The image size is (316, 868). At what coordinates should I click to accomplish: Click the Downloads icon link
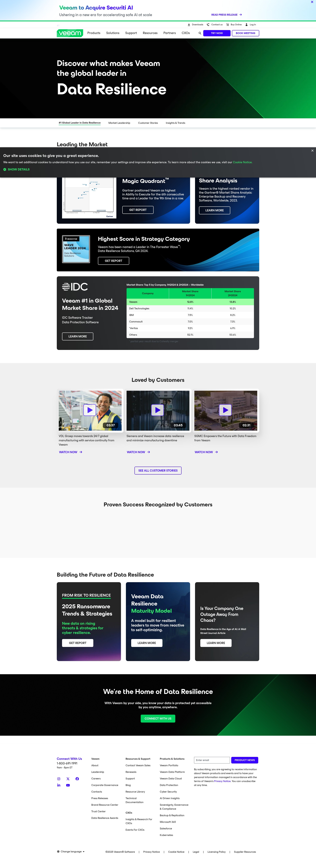pos(189,25)
